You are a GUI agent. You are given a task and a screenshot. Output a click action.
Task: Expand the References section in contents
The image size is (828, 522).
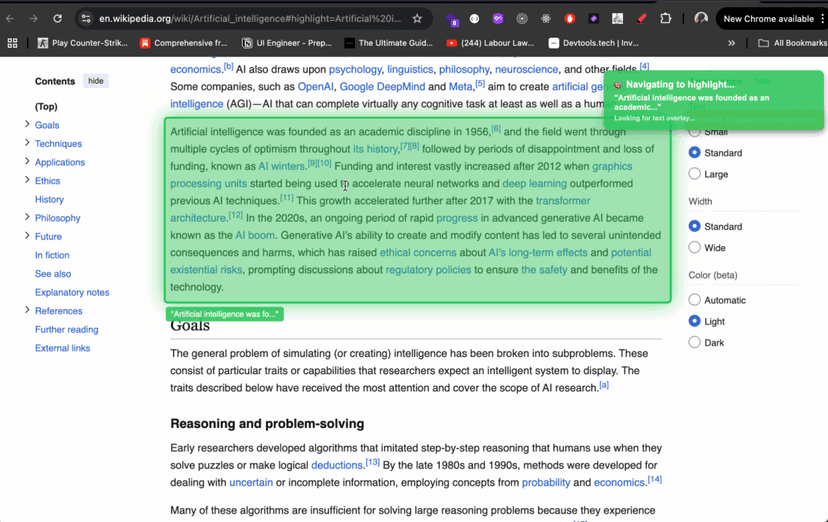(x=27, y=311)
